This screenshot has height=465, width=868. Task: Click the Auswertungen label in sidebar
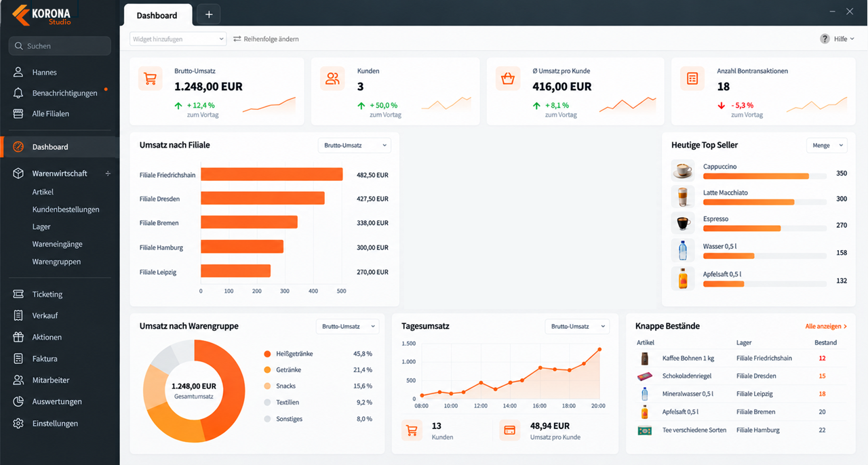tap(57, 402)
